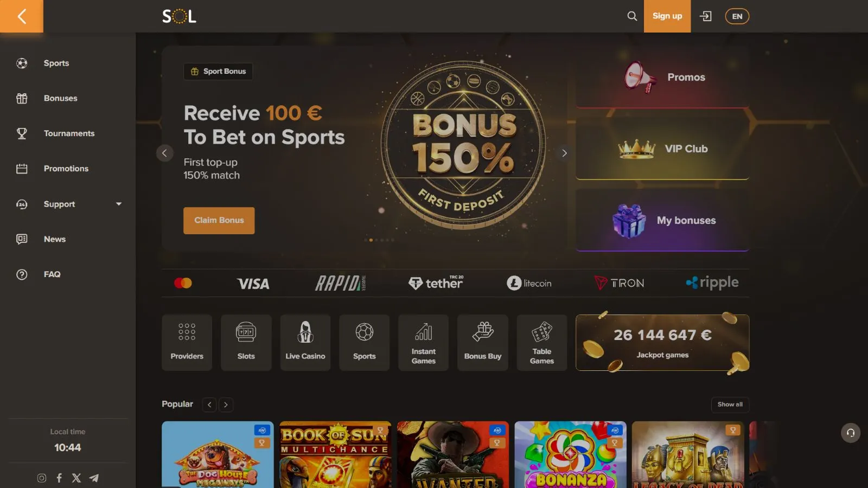Open the Bonus Buy category tile

pyautogui.click(x=483, y=343)
